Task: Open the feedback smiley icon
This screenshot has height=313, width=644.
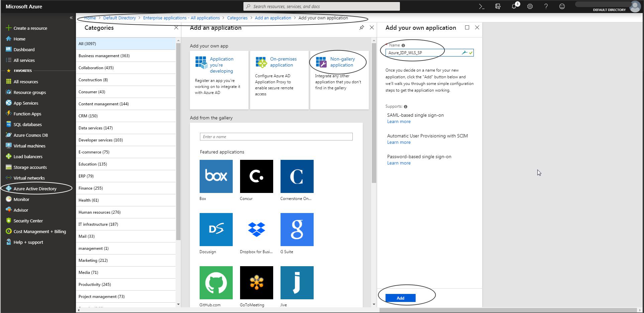Action: pos(562,6)
